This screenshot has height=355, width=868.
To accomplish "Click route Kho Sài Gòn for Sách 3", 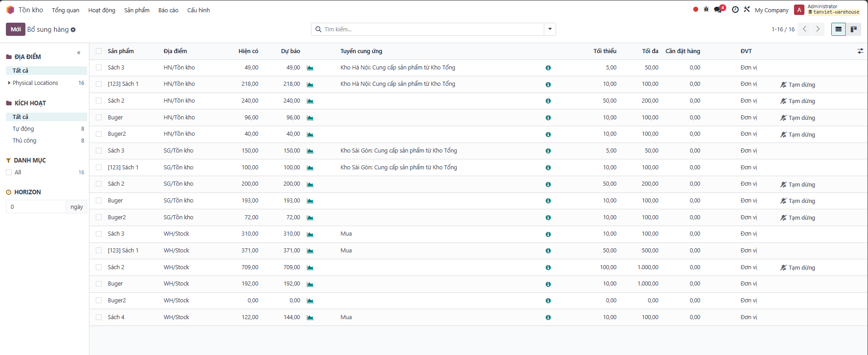I will (399, 151).
